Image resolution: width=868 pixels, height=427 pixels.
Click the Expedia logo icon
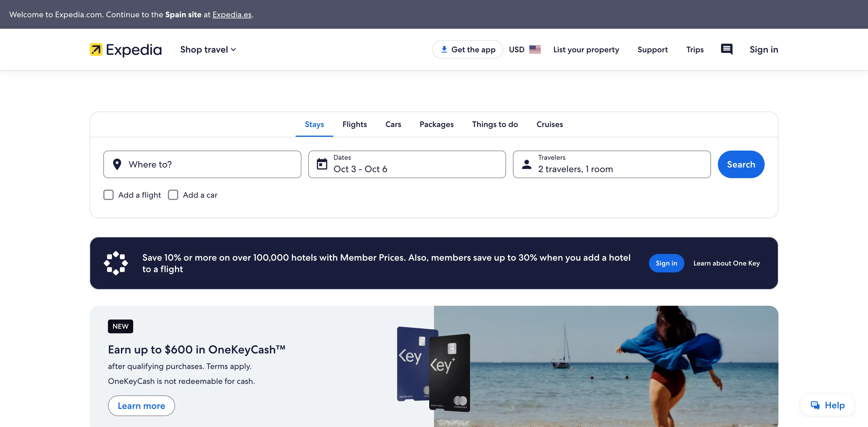tap(96, 50)
